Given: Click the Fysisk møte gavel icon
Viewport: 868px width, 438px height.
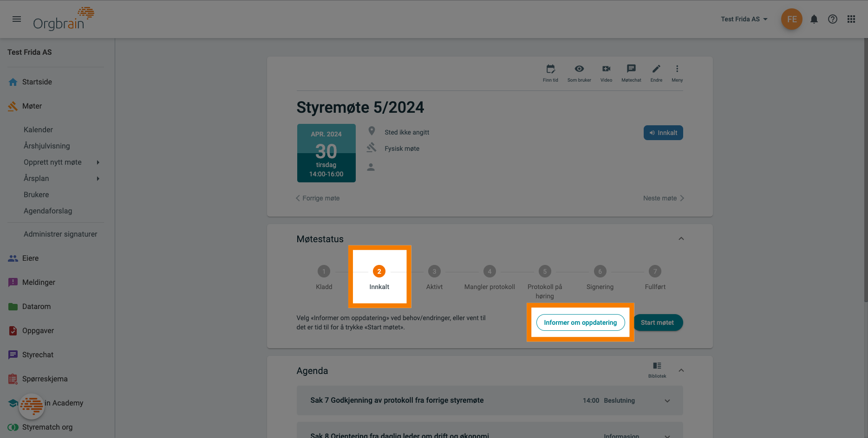Looking at the screenshot, I should (x=371, y=148).
